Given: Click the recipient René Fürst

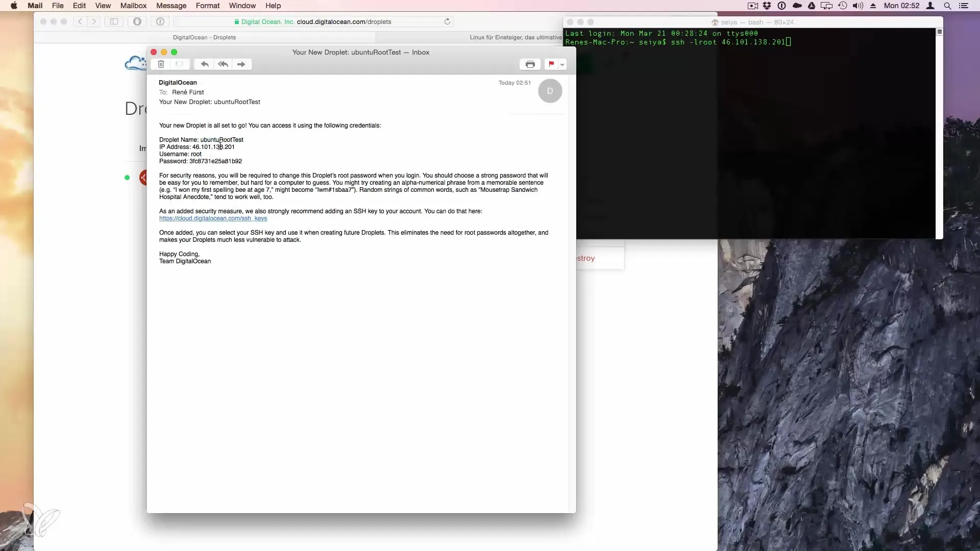Looking at the screenshot, I should coord(188,92).
